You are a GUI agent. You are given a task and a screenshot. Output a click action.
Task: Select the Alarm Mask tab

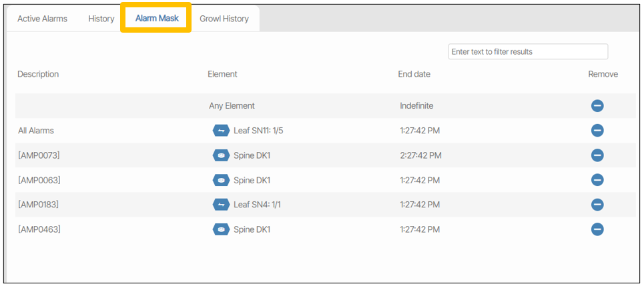pos(157,18)
